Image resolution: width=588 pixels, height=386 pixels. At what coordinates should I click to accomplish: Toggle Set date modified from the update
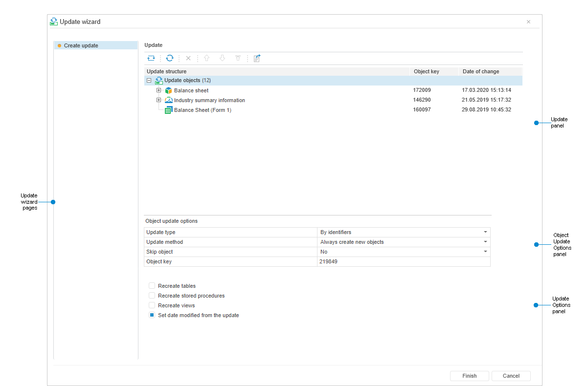click(152, 315)
